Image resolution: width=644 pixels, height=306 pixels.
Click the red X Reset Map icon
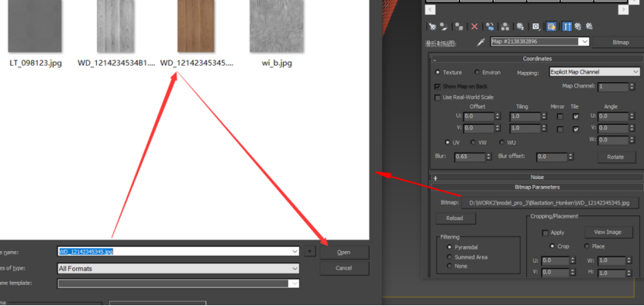(x=474, y=26)
